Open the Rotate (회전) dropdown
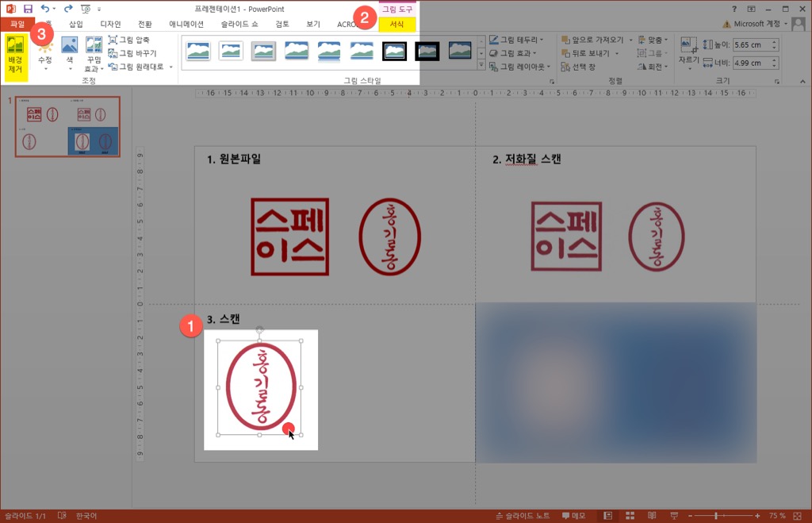 (652, 67)
